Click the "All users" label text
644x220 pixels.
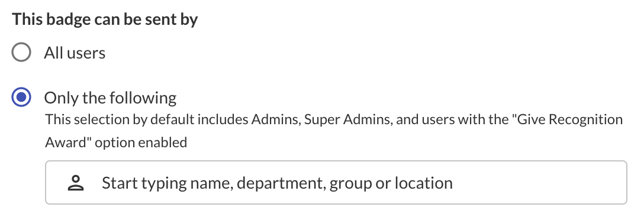coord(75,53)
